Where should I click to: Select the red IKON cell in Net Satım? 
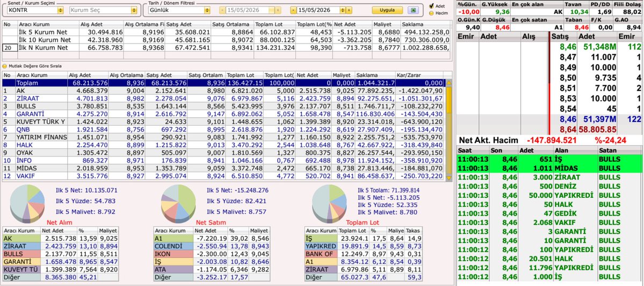tap(173, 254)
